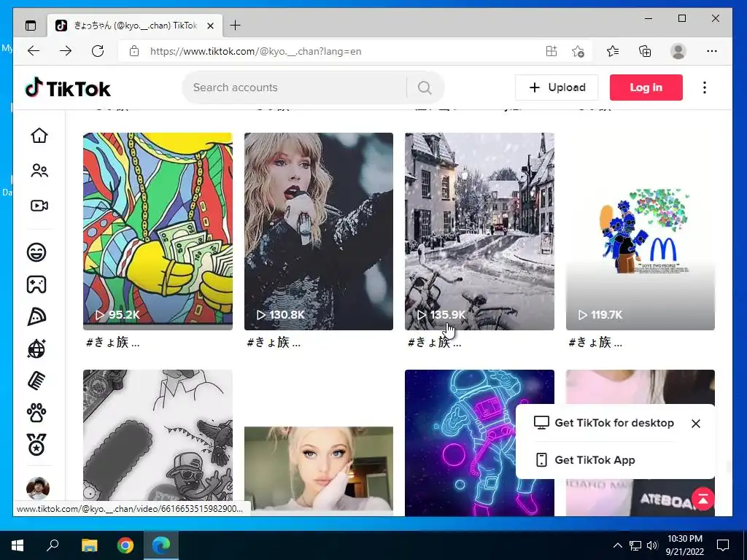This screenshot has height=560, width=747.
Task: Open File Explorer from the taskbar
Action: (90, 545)
